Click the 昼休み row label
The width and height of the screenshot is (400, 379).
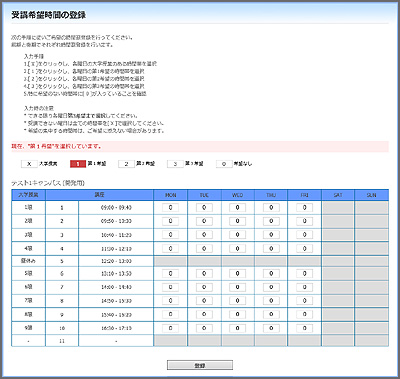(x=28, y=261)
